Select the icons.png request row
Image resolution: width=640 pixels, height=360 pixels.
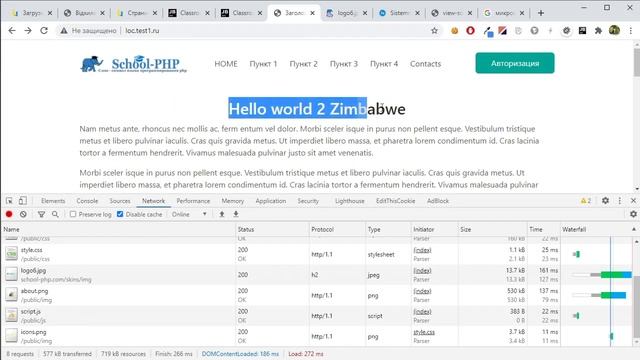316,336
